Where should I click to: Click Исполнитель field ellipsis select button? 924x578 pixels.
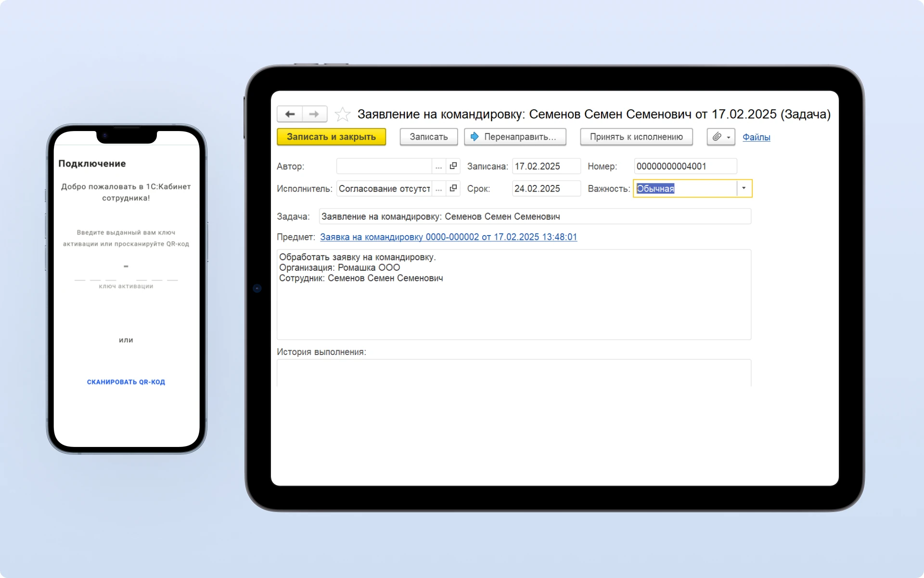(438, 188)
